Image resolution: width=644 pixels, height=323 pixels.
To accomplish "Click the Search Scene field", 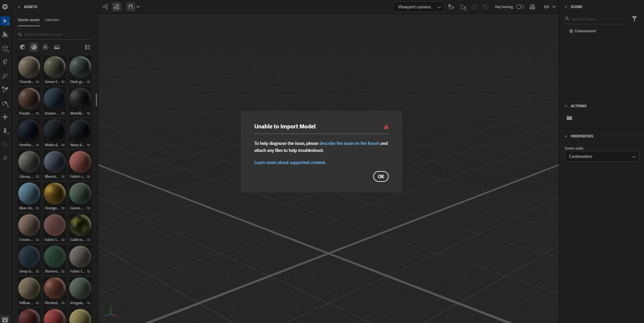I will 596,19.
